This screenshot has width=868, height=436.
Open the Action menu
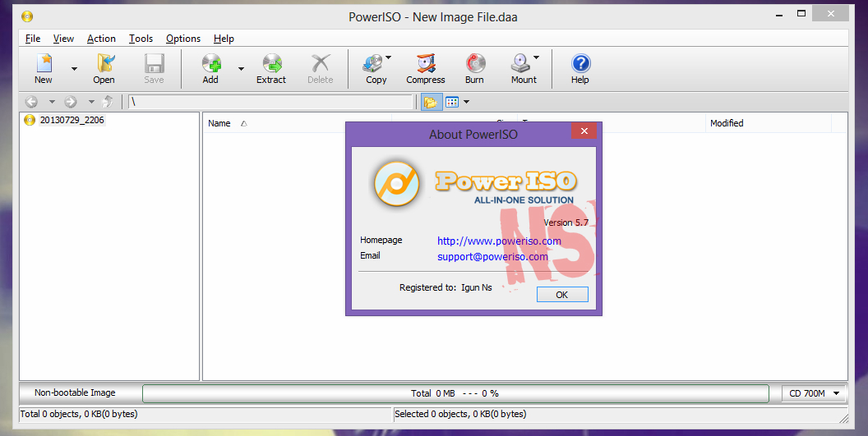(101, 38)
